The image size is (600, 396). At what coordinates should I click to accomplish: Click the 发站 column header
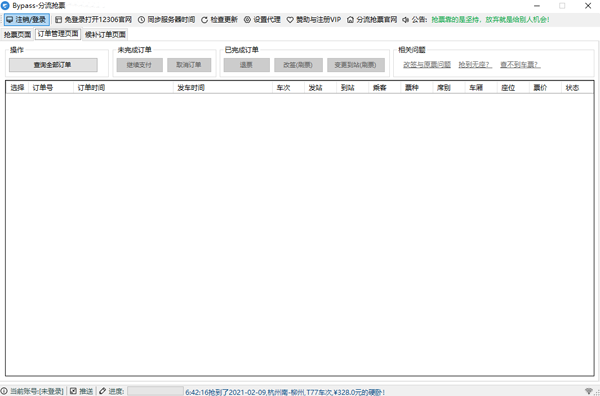321,88
